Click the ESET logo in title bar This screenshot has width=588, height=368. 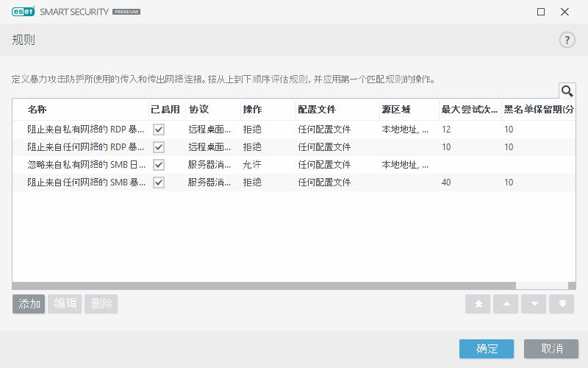pos(24,12)
